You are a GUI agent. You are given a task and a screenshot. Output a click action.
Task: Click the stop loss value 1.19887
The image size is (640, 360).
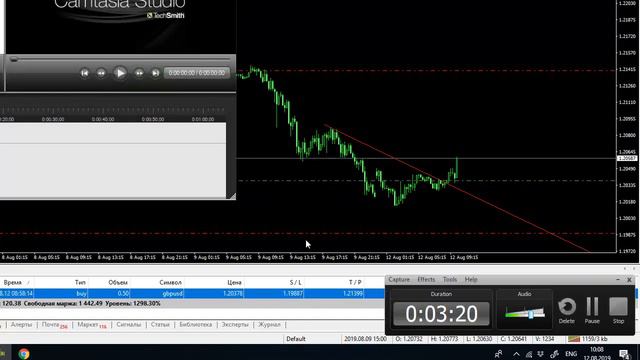tap(293, 293)
